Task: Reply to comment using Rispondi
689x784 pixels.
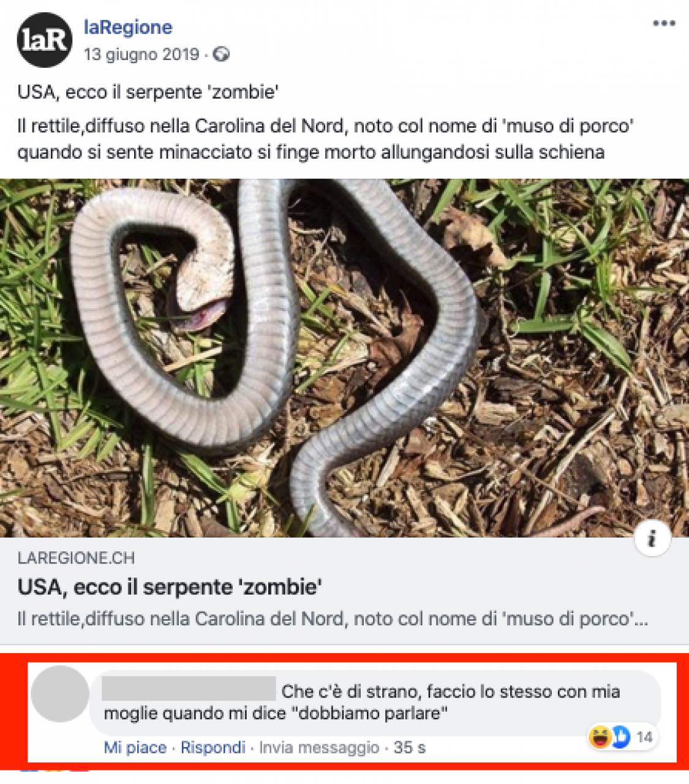Action: (x=213, y=747)
